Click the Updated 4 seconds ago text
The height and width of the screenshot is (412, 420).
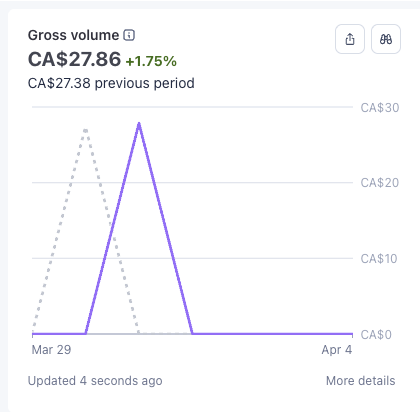coord(95,381)
